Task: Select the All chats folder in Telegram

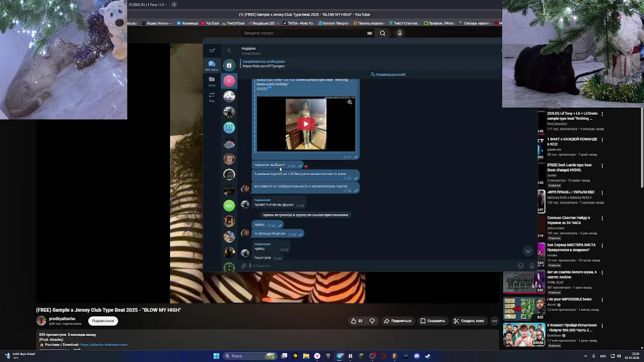Action: tap(212, 65)
